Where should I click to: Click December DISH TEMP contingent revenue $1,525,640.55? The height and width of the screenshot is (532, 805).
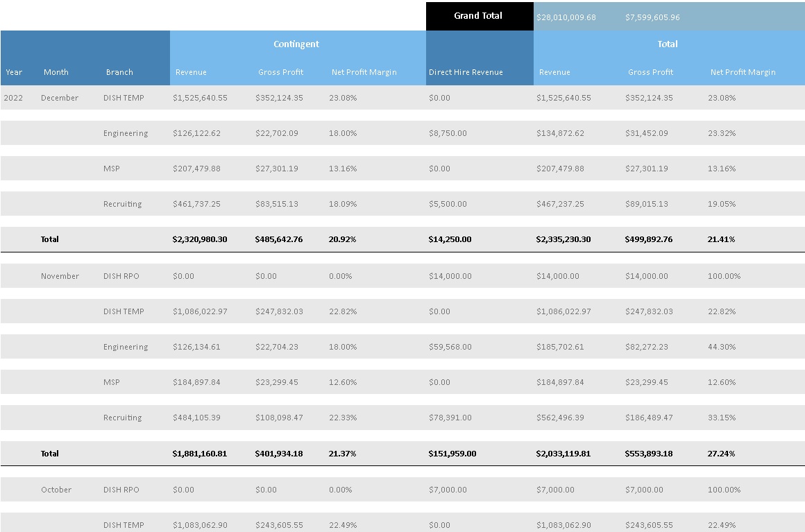click(x=200, y=98)
